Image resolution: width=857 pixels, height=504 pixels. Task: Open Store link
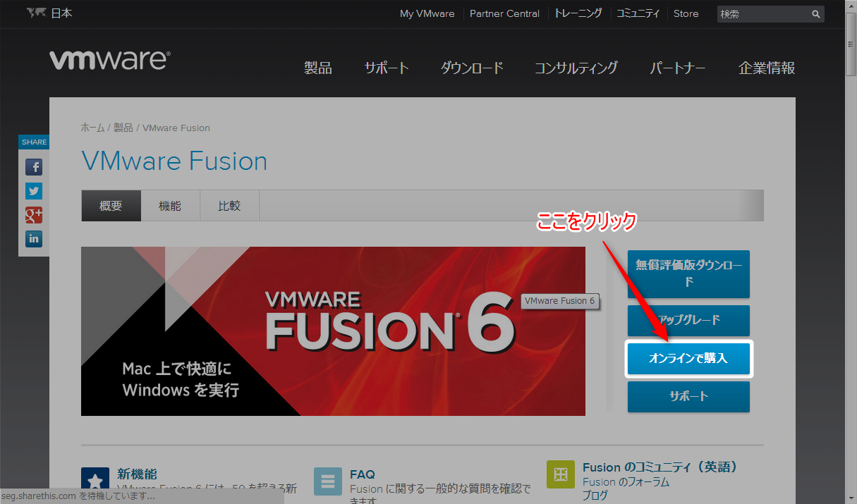tap(686, 13)
